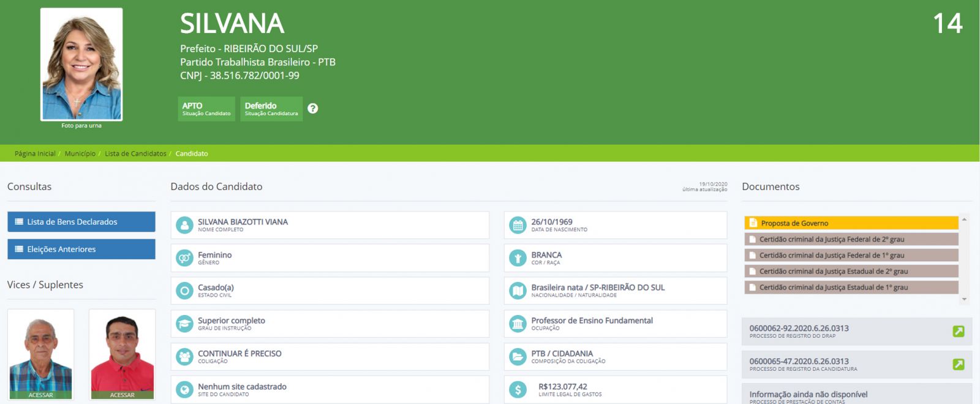This screenshot has height=404, width=980.
Task: Access vice candidate in red shirt
Action: (x=122, y=394)
